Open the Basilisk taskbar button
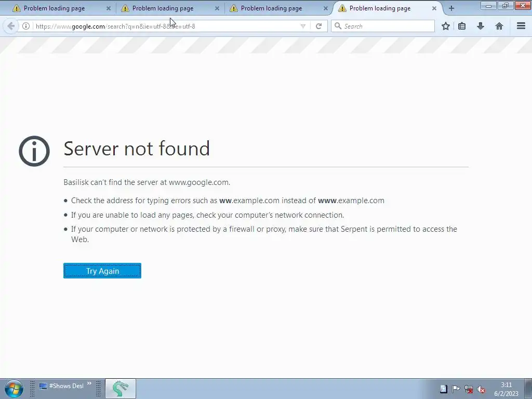532x399 pixels. (121, 389)
